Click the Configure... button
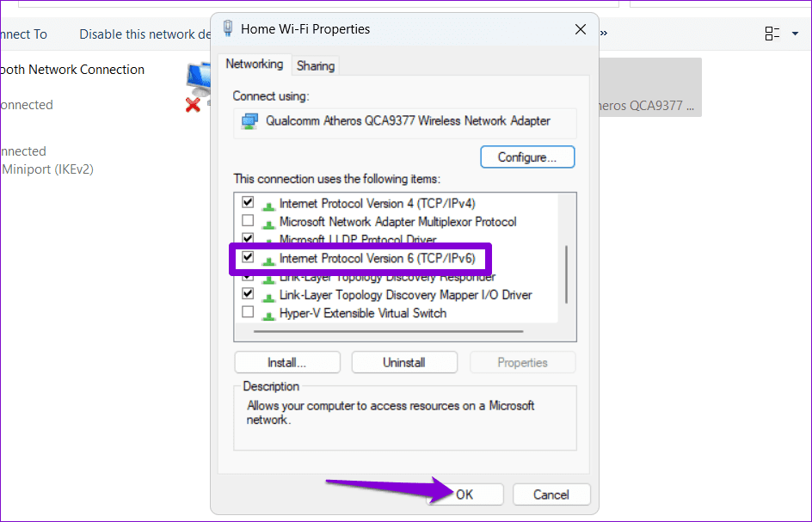The width and height of the screenshot is (812, 522). point(527,157)
